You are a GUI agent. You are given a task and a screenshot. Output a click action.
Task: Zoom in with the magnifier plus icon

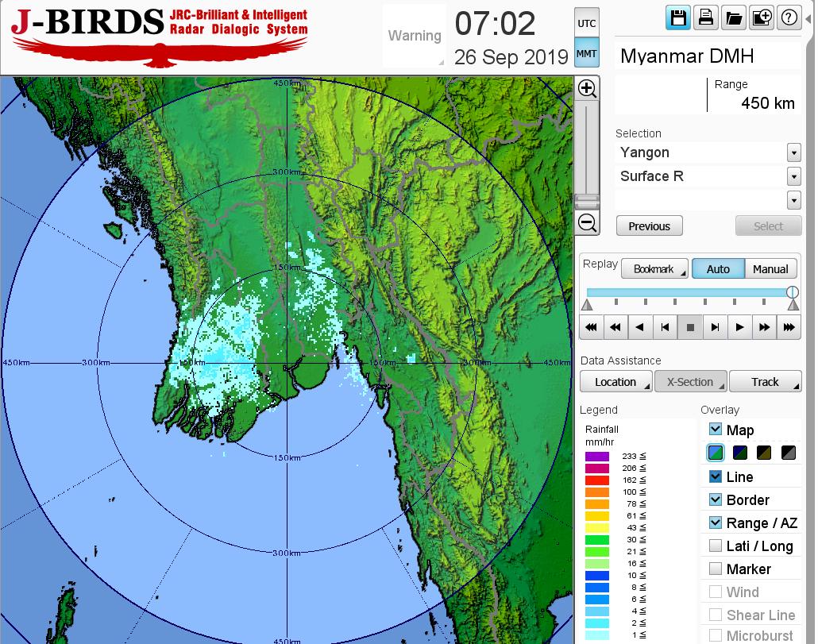(587, 88)
